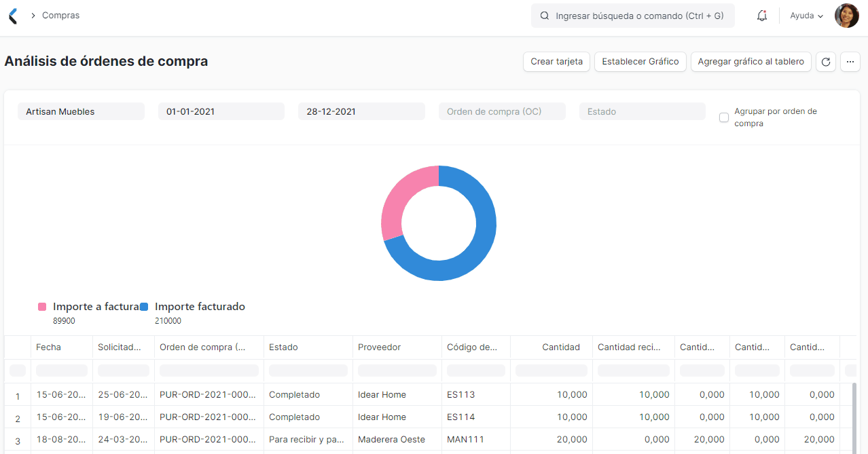Open the three-dot options menu

(850, 62)
